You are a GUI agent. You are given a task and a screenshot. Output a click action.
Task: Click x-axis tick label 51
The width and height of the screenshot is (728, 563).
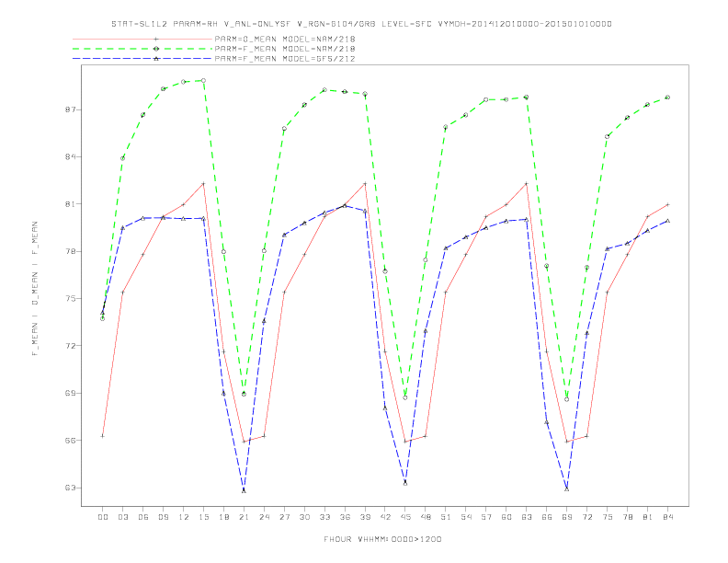click(x=446, y=517)
